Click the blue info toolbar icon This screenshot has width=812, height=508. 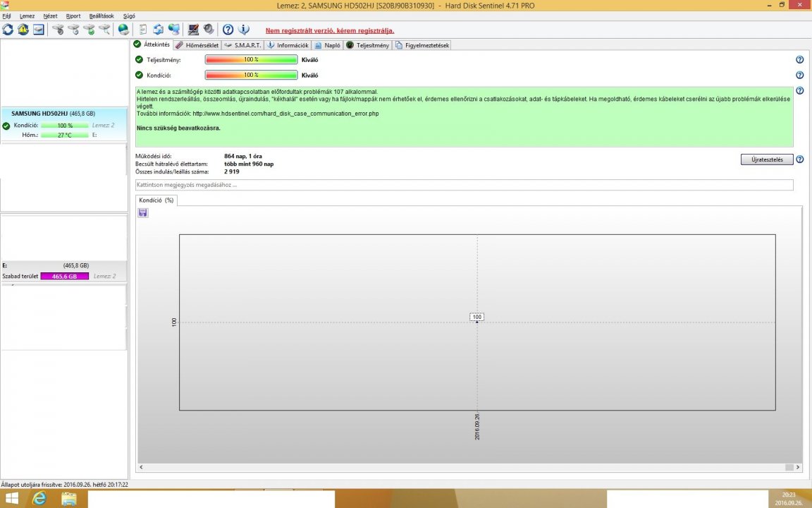pyautogui.click(x=243, y=30)
